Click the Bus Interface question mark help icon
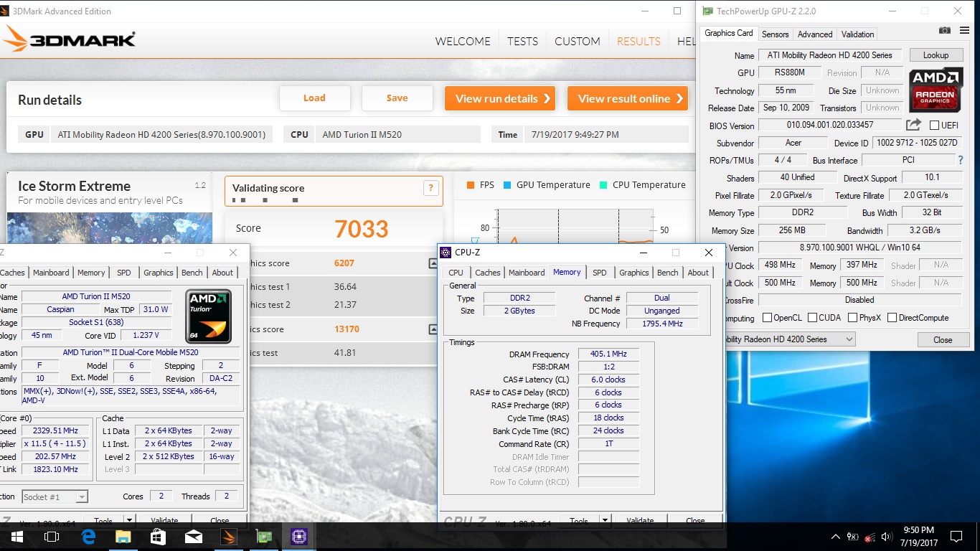The width and height of the screenshot is (980, 551). [x=961, y=160]
